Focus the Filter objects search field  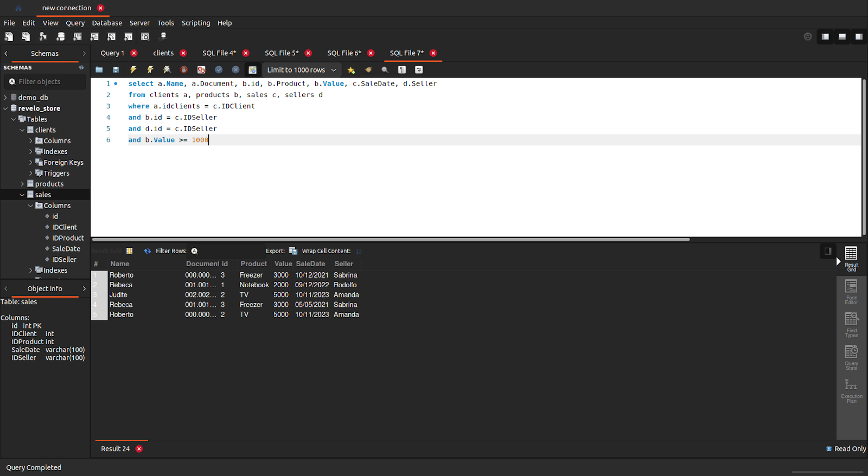click(x=46, y=81)
